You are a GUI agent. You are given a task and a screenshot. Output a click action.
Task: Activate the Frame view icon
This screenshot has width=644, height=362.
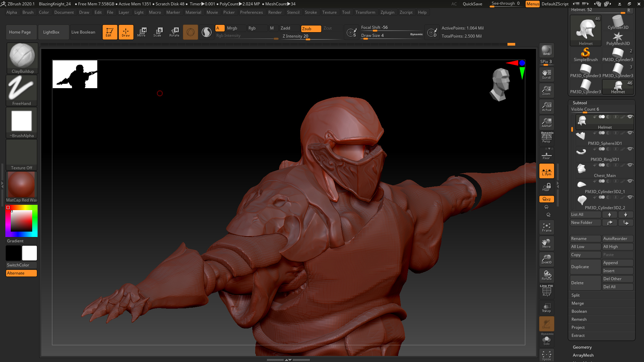click(546, 227)
